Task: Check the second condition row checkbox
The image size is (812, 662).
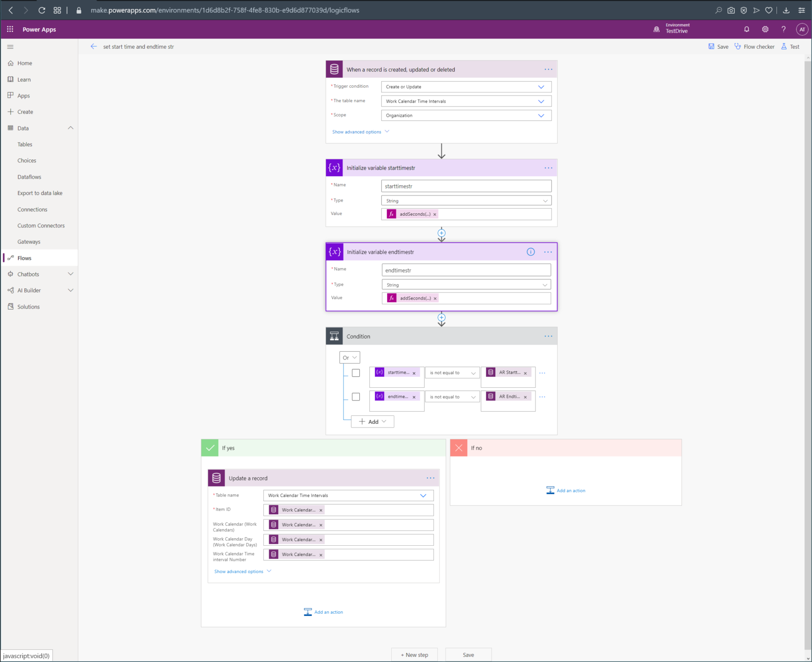Action: (356, 396)
